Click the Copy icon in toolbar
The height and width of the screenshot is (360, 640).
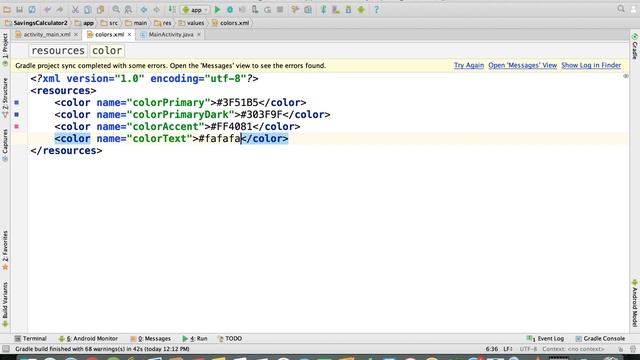[x=87, y=9]
